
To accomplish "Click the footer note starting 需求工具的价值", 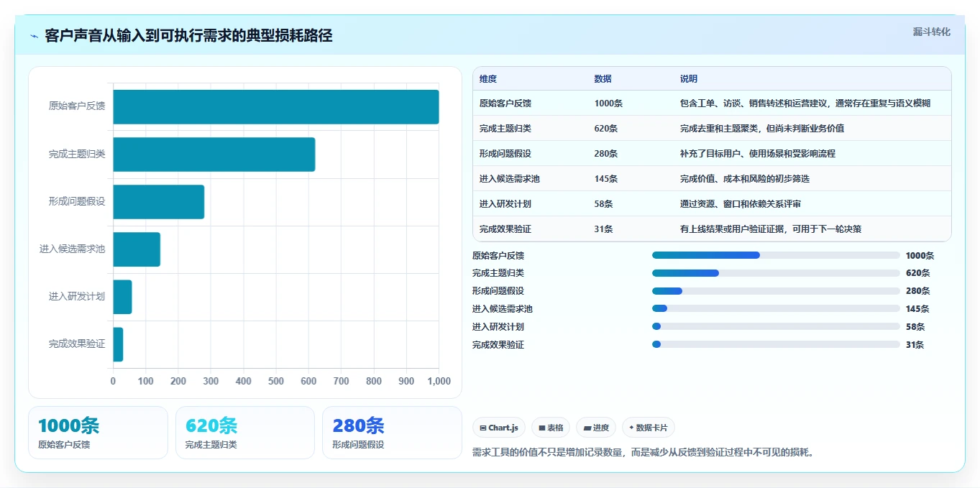I will click(x=643, y=453).
